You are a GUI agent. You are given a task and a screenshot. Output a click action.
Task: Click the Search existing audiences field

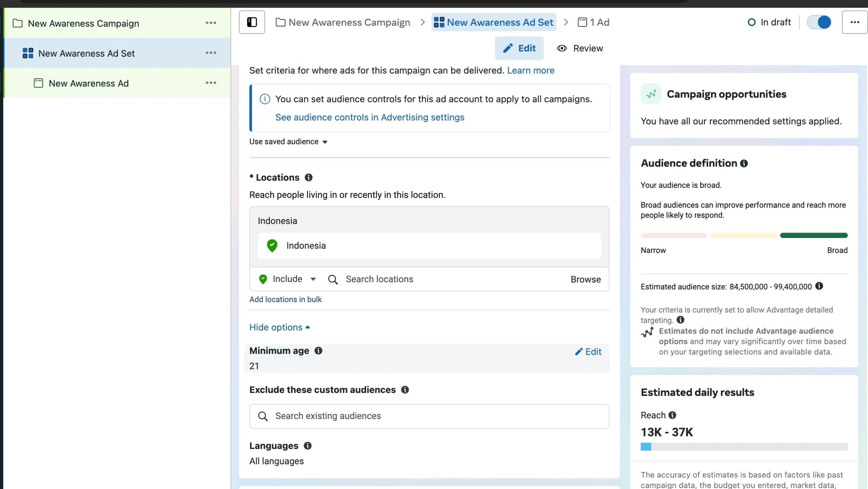[x=429, y=416]
